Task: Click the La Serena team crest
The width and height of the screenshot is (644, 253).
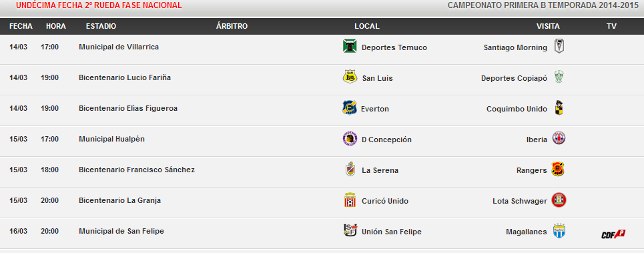Action: pos(350,169)
